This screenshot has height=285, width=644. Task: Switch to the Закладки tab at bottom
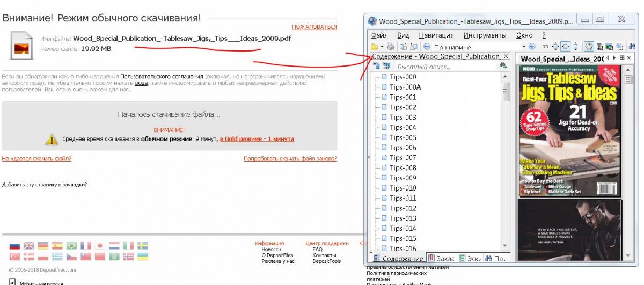[x=442, y=258]
